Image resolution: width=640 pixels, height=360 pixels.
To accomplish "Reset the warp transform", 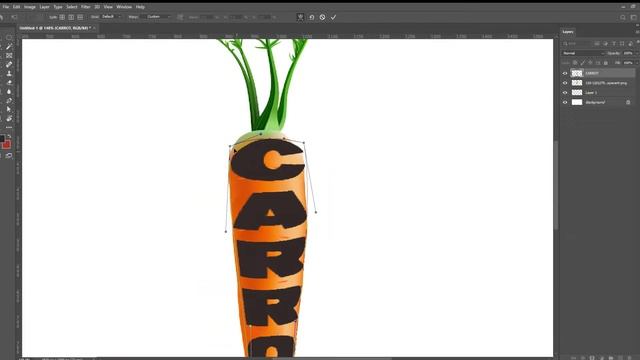I will 311,17.
